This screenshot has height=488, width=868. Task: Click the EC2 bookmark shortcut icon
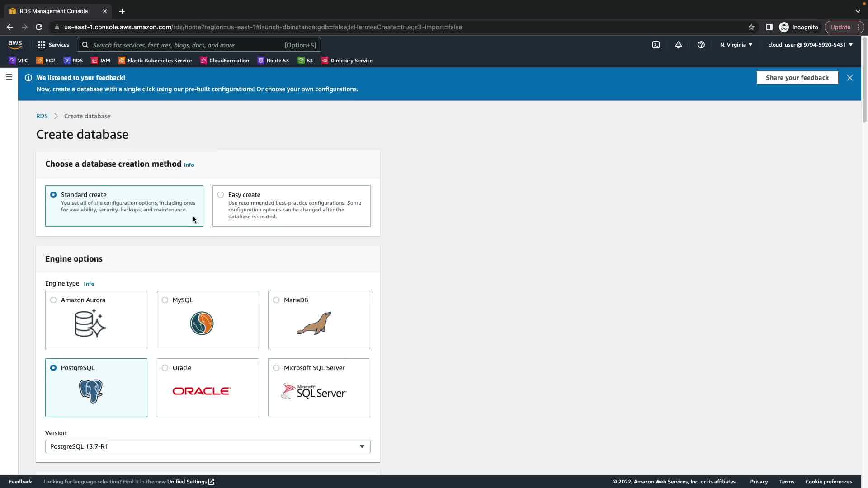40,61
